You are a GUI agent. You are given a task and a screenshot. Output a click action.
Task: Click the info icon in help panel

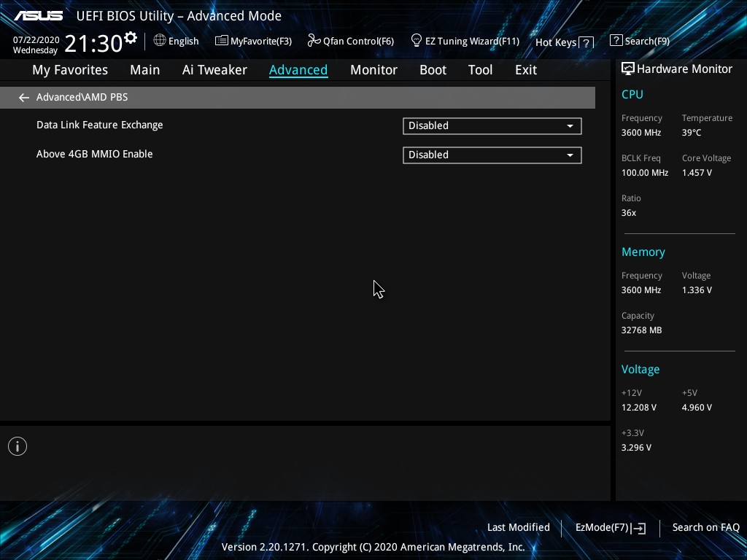click(x=18, y=446)
